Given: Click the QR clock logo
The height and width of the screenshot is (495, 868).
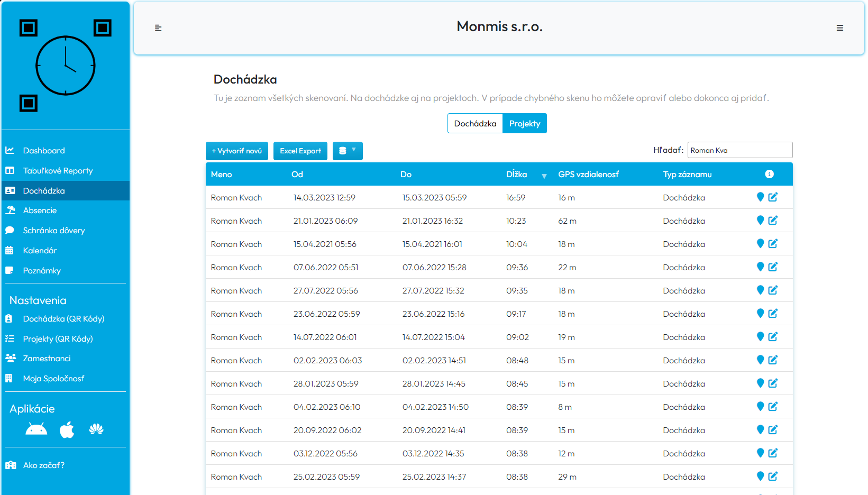Looking at the screenshot, I should 66,66.
